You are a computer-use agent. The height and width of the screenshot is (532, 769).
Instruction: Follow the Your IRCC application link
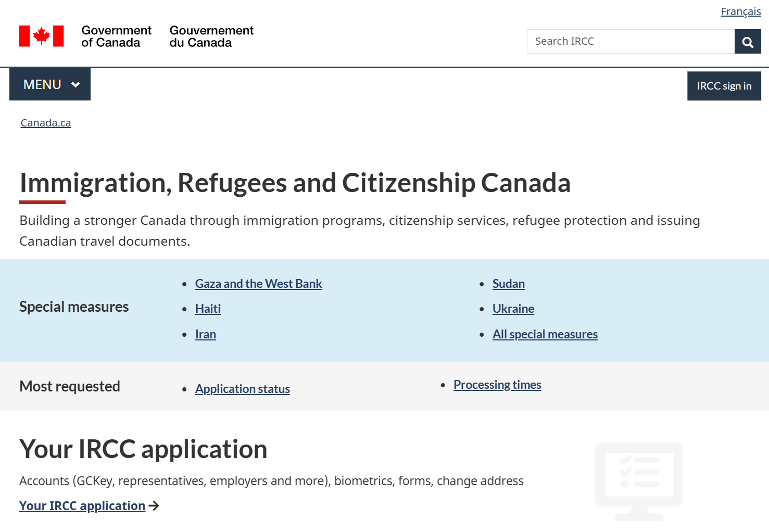pos(82,506)
